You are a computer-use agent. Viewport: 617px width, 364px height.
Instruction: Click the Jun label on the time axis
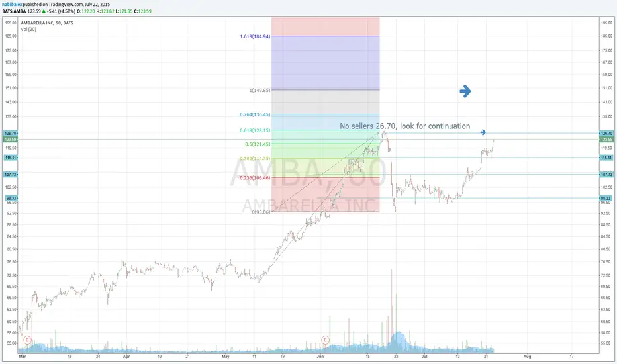(x=320, y=357)
